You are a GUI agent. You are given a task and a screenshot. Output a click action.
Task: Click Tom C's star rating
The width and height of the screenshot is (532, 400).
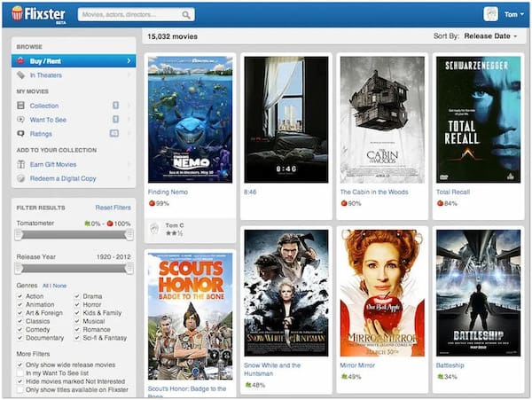click(x=175, y=233)
